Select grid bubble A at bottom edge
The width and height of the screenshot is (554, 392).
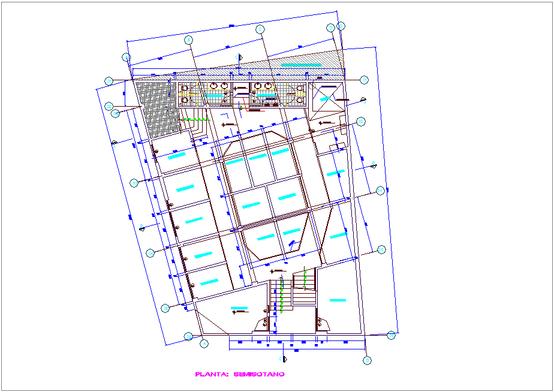point(204,343)
